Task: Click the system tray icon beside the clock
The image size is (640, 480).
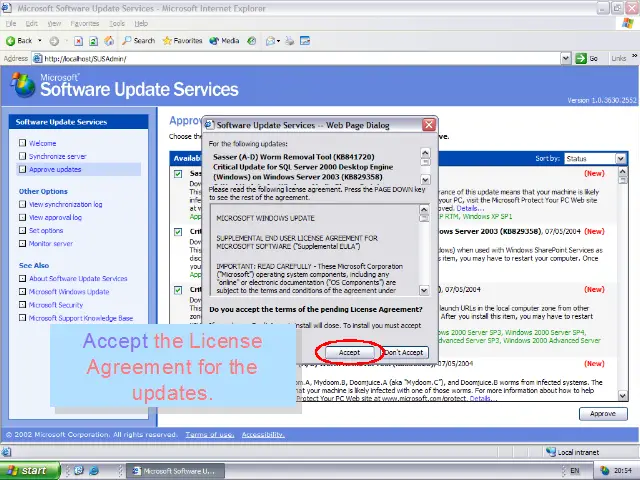Action: tap(604, 471)
